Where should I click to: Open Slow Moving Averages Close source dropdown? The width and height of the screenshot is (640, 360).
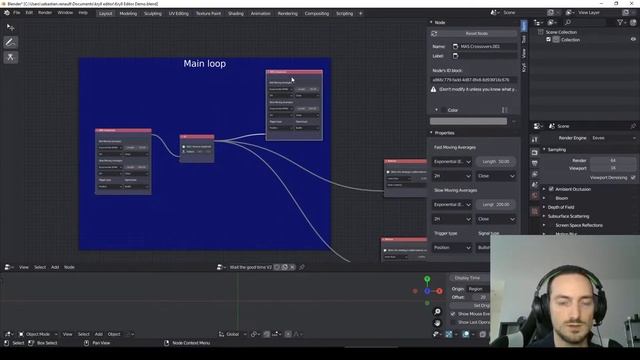[x=496, y=219]
